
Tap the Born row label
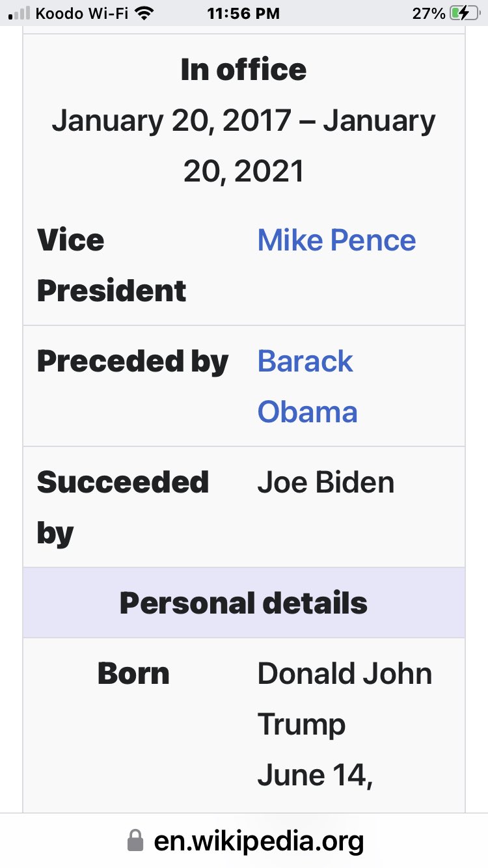click(x=133, y=673)
